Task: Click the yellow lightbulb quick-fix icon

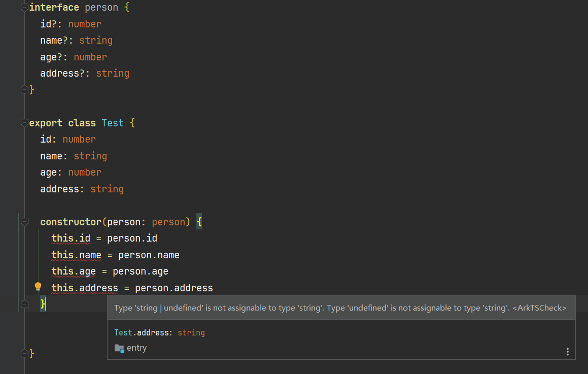Action: (x=38, y=287)
